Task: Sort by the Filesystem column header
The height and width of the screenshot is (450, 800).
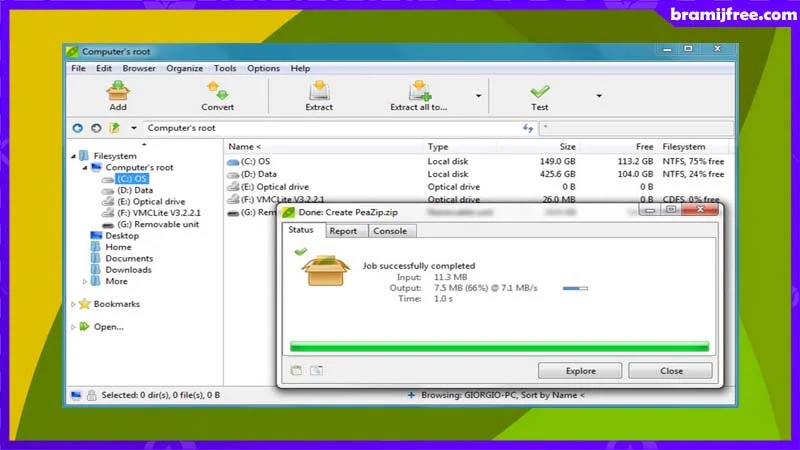Action: click(x=694, y=147)
